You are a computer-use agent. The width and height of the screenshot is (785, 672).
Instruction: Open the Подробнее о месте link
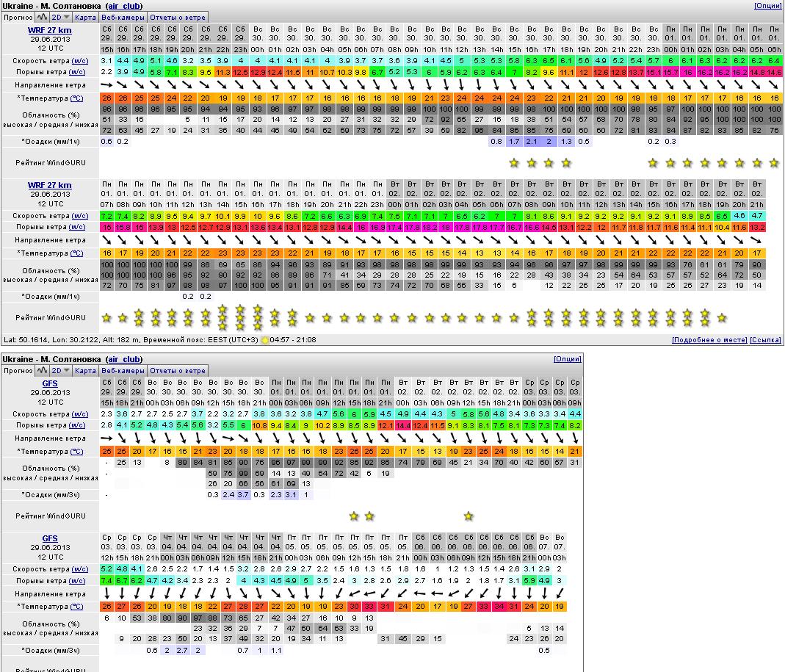tap(709, 340)
